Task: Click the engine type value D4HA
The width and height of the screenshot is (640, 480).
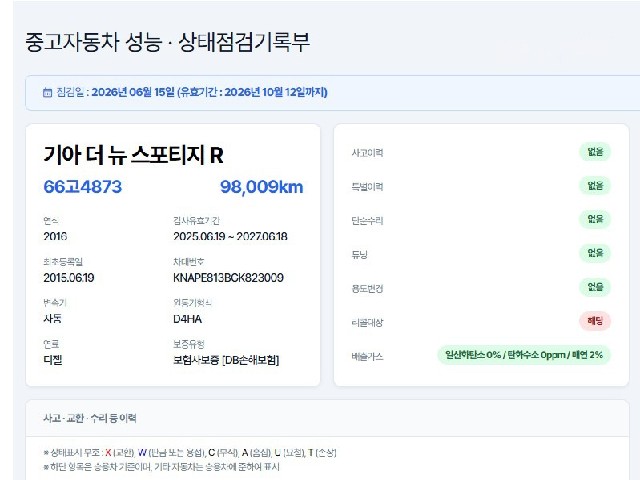Action: tap(187, 319)
